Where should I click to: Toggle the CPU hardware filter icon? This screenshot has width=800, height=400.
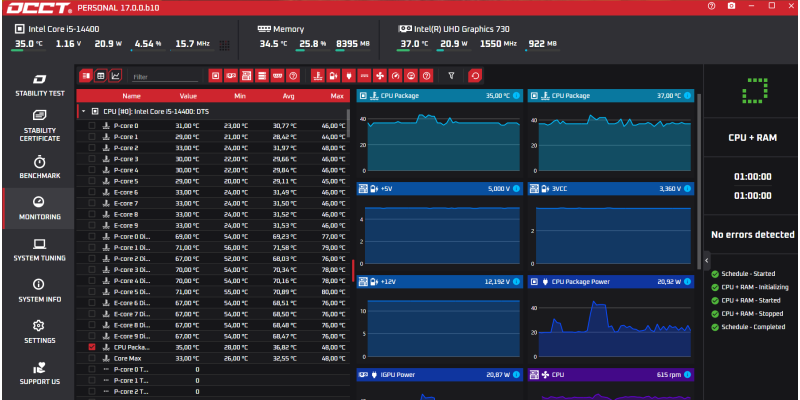click(x=215, y=76)
